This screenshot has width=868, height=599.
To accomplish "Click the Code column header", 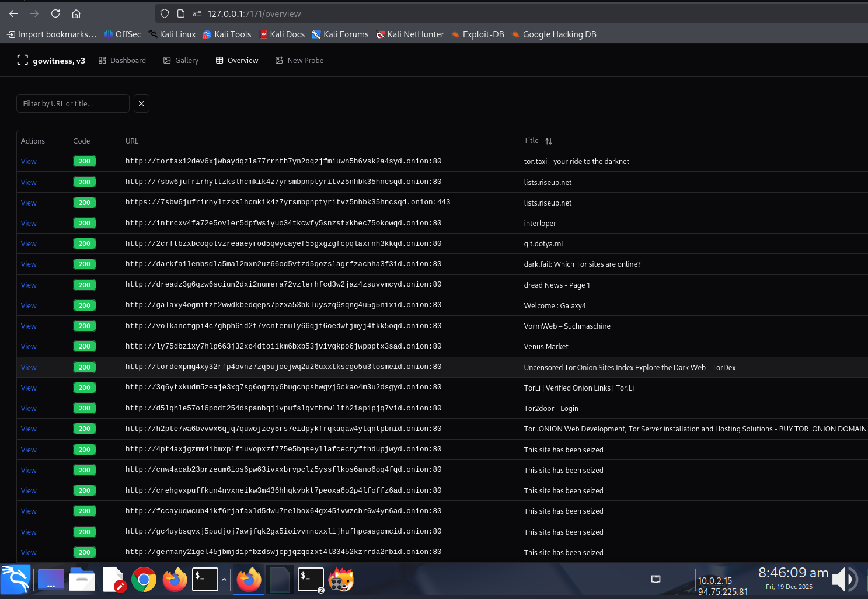I will [82, 141].
